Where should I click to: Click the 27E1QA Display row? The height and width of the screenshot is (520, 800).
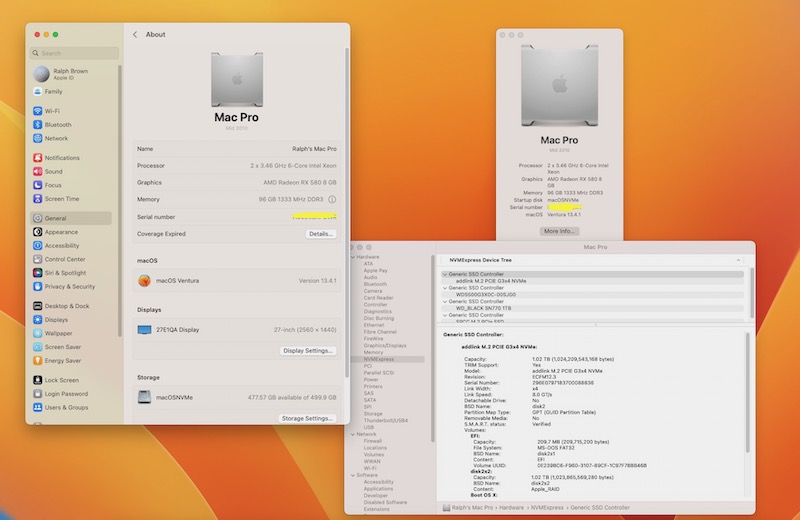[x=237, y=330]
